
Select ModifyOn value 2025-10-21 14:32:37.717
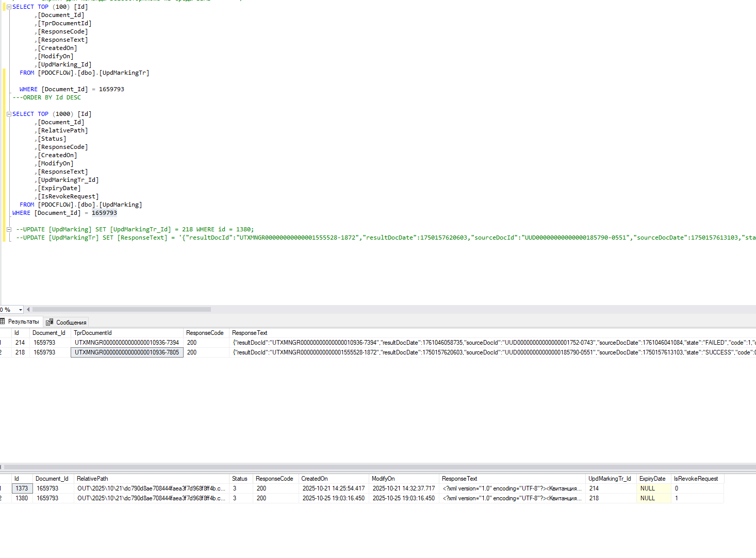pos(404,488)
